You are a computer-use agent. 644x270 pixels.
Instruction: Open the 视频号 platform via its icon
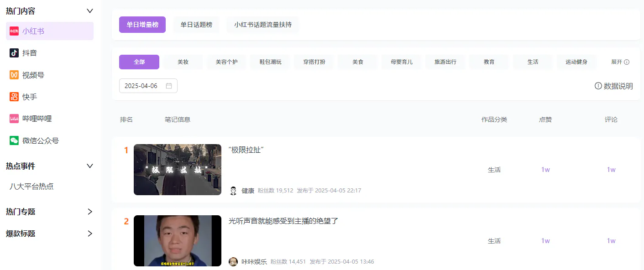(x=13, y=75)
